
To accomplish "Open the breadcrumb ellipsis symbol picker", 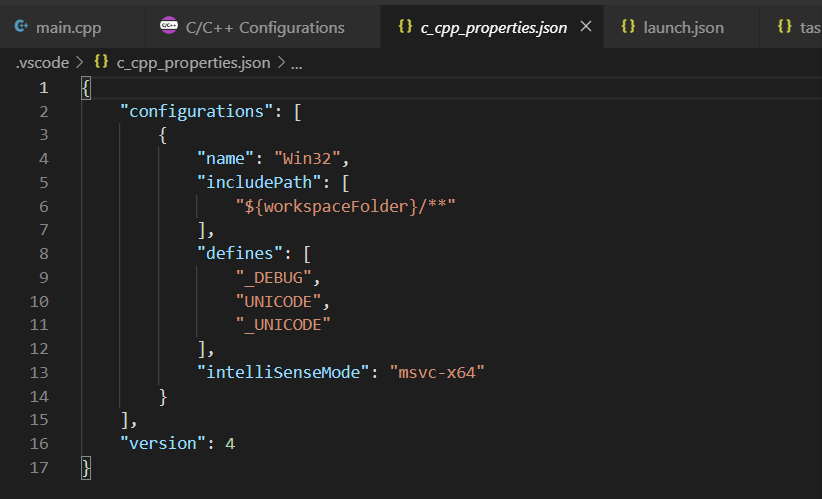I will point(296,64).
